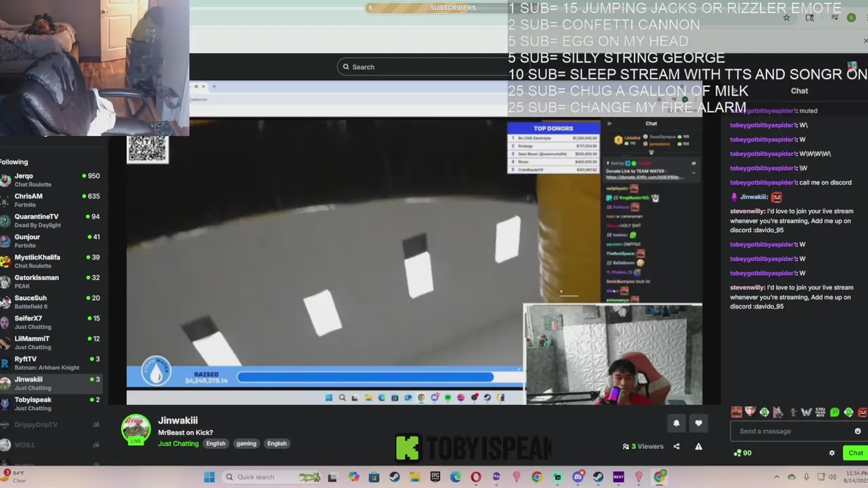868x488 pixels.
Task: Open Gunjour channel in sidebar
Action: tap(51, 241)
